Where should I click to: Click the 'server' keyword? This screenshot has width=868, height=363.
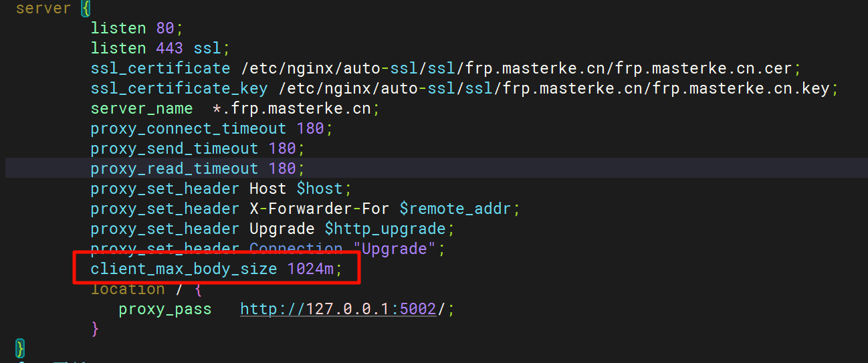point(43,9)
